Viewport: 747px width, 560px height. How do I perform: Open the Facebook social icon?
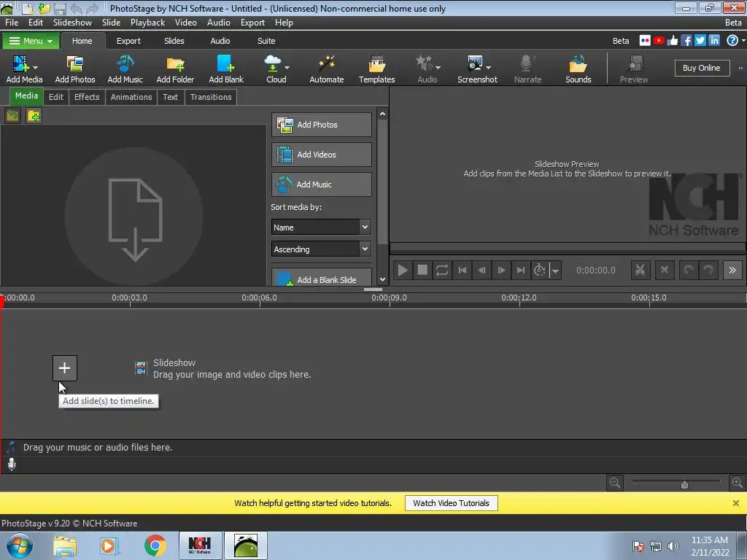(x=686, y=41)
